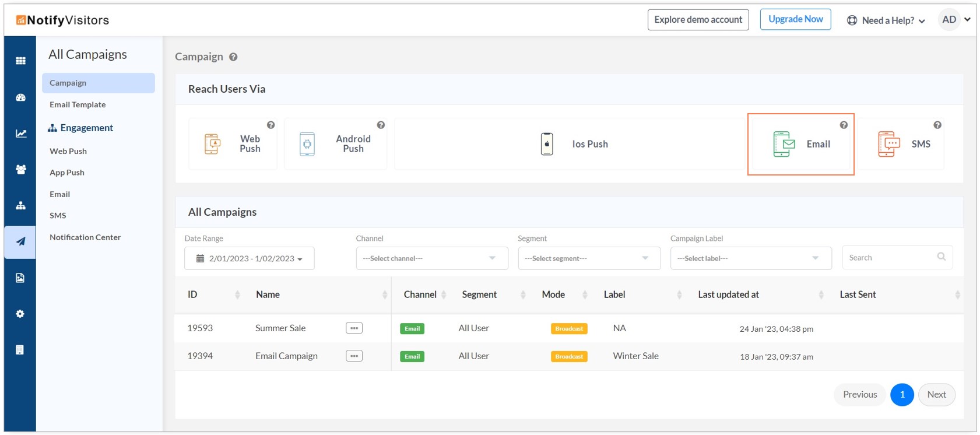Click help icon on SMS card
980x435 pixels.
point(937,125)
